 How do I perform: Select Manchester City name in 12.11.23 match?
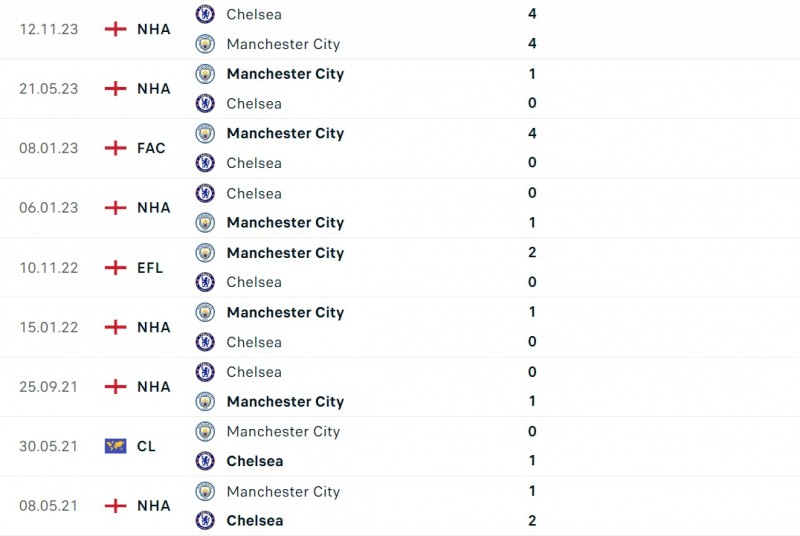click(x=283, y=44)
